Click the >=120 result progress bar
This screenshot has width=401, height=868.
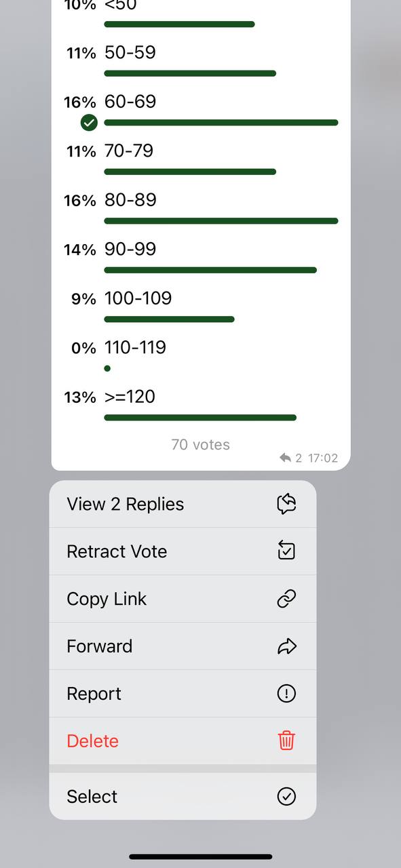200,418
